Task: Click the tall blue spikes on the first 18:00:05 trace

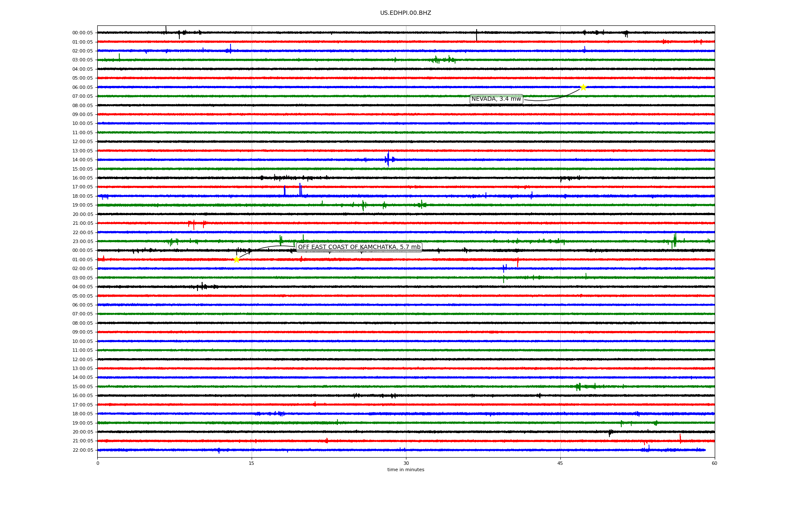Action: click(300, 190)
